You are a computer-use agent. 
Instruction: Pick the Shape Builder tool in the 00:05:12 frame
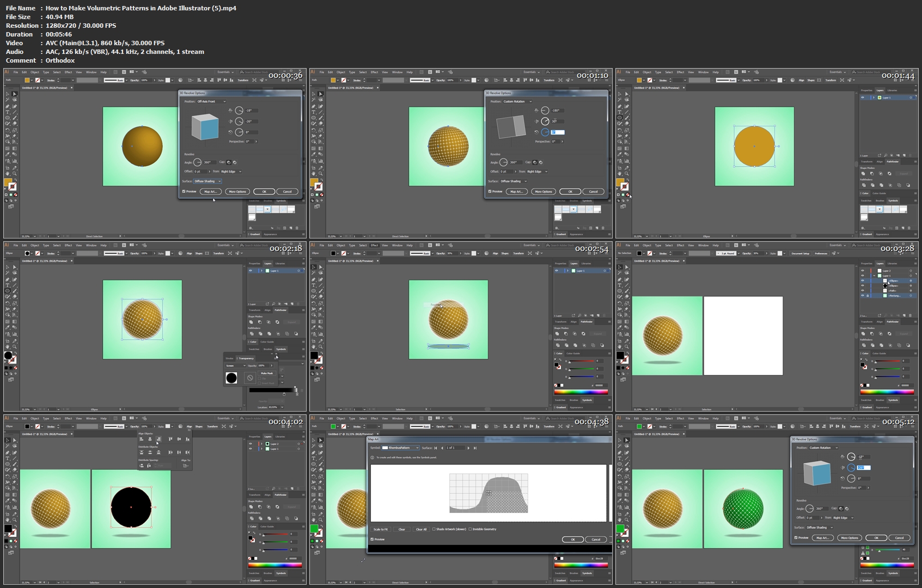[x=619, y=488]
